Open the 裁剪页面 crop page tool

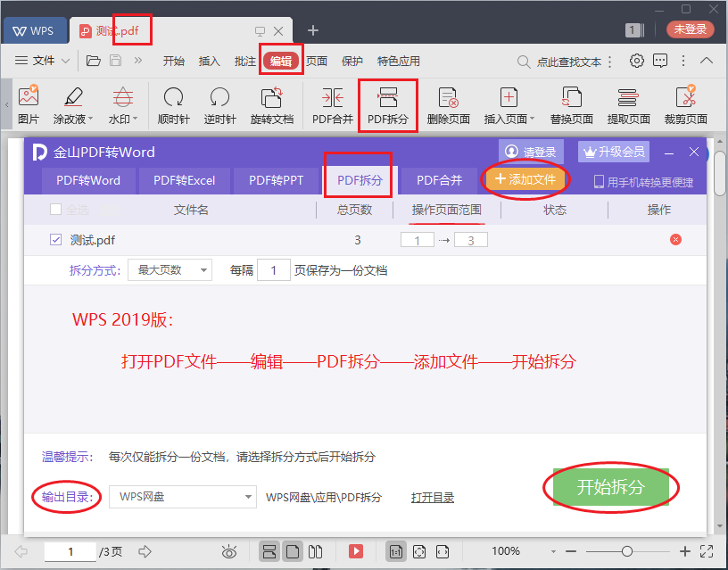[685, 105]
